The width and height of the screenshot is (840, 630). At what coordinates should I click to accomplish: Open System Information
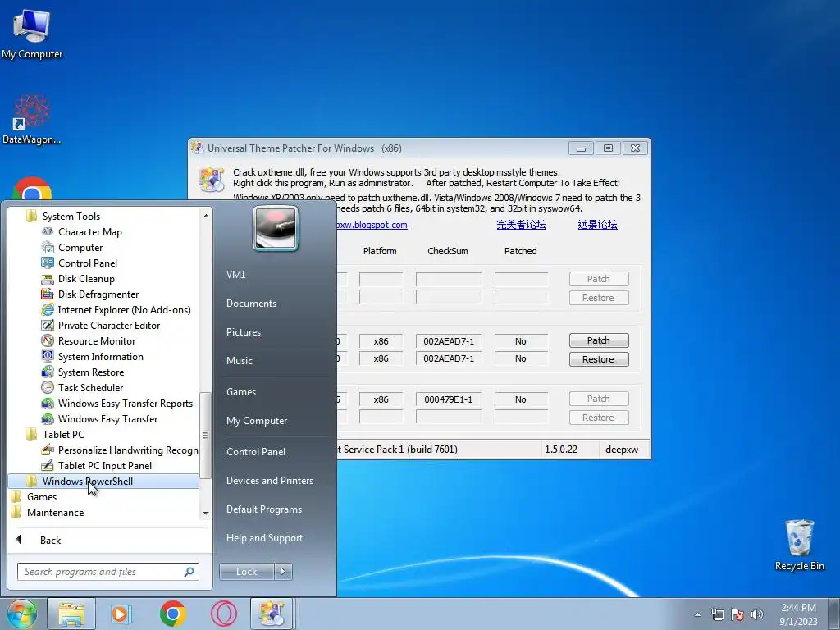100,356
